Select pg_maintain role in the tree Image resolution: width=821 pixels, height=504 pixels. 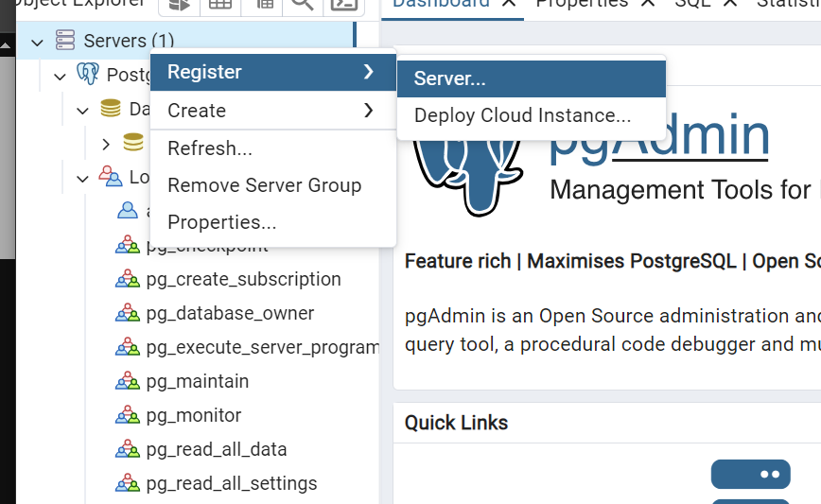pos(198,381)
